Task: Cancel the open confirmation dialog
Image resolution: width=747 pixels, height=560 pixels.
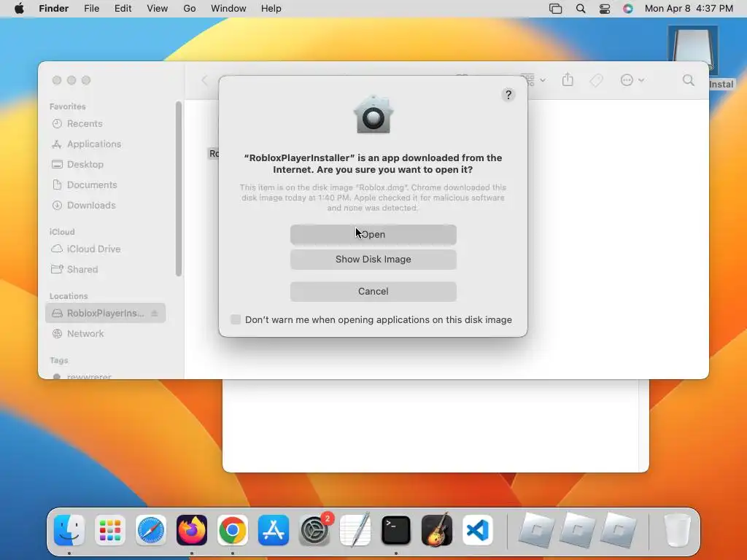Action: click(x=373, y=291)
